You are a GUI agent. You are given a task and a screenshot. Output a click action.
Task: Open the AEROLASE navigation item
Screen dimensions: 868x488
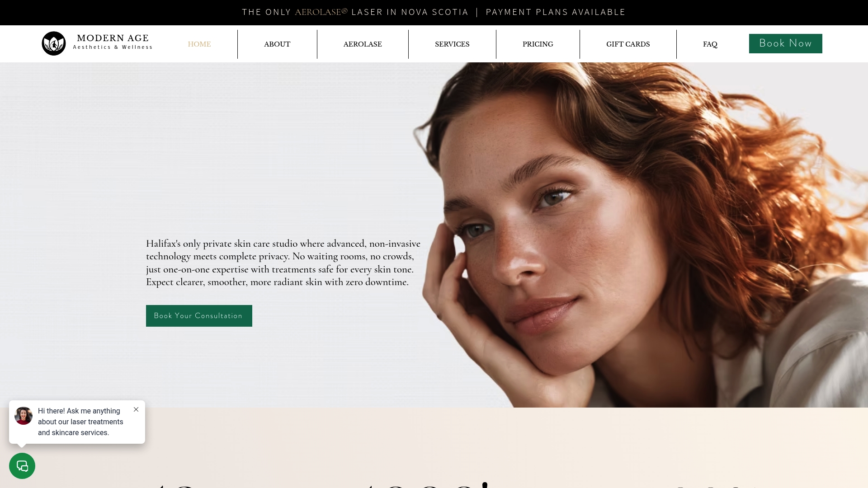(x=363, y=44)
